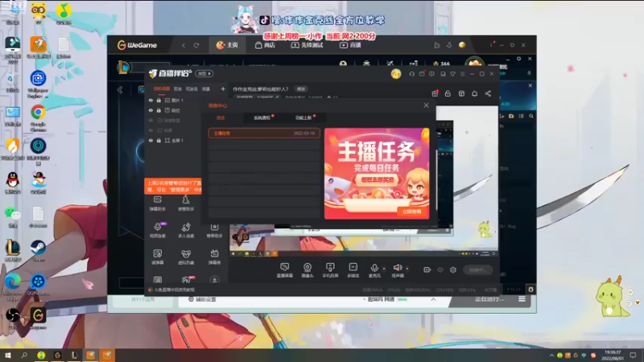Screen dimensions: 644x362
Task: Add 直播屏幕 screen capture source
Action: (x=285, y=270)
